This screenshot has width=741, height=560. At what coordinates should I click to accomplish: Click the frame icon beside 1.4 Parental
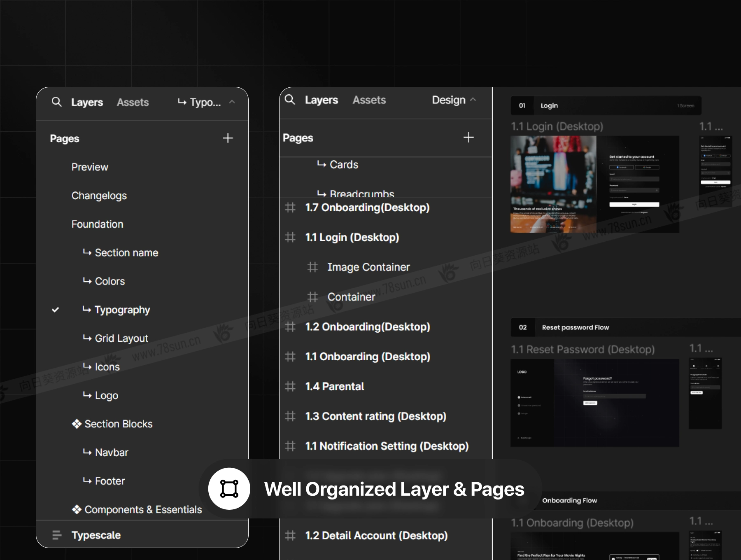(290, 386)
